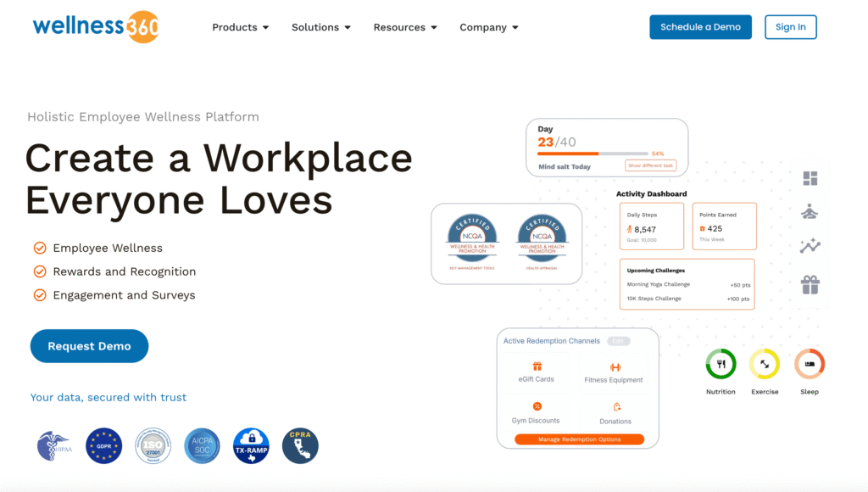The width and height of the screenshot is (868, 492).
Task: Click the 'Holistic Employee Wellness Platform' subtitle
Action: [143, 117]
